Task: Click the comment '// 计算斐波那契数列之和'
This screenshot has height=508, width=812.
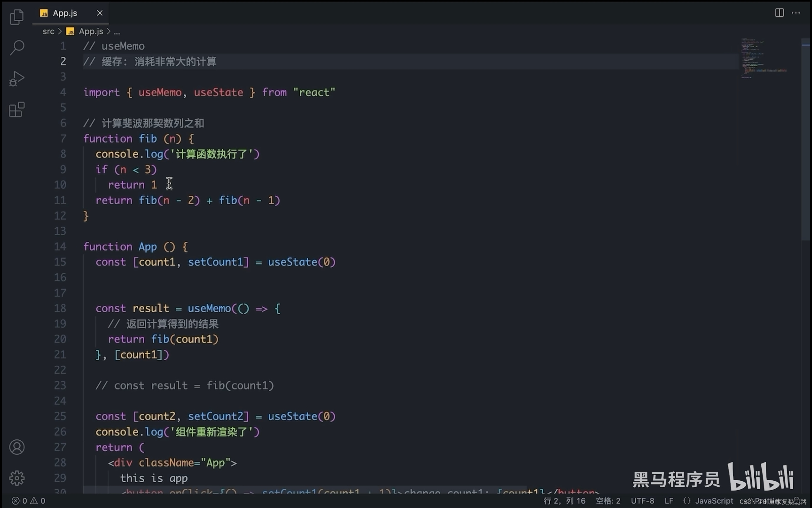Action: 144,123
